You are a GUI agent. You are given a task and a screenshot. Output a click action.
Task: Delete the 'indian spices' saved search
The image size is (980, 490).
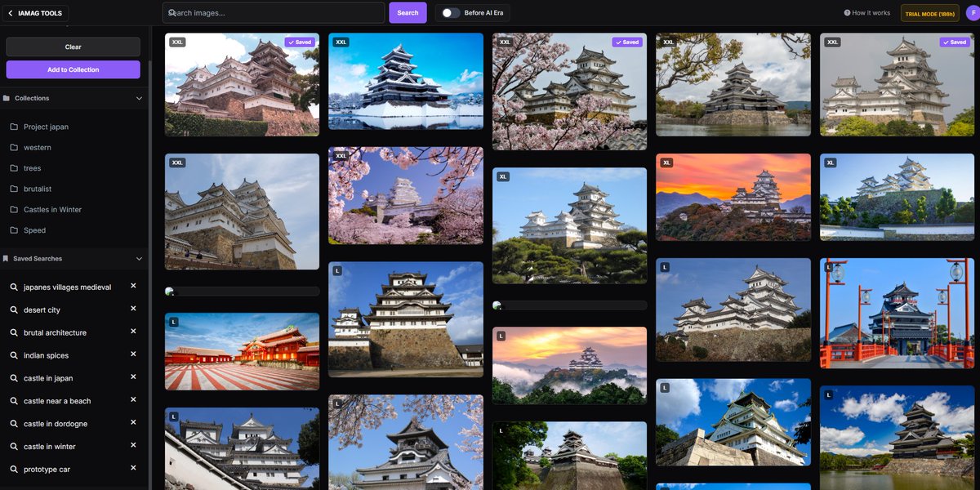[x=133, y=354]
